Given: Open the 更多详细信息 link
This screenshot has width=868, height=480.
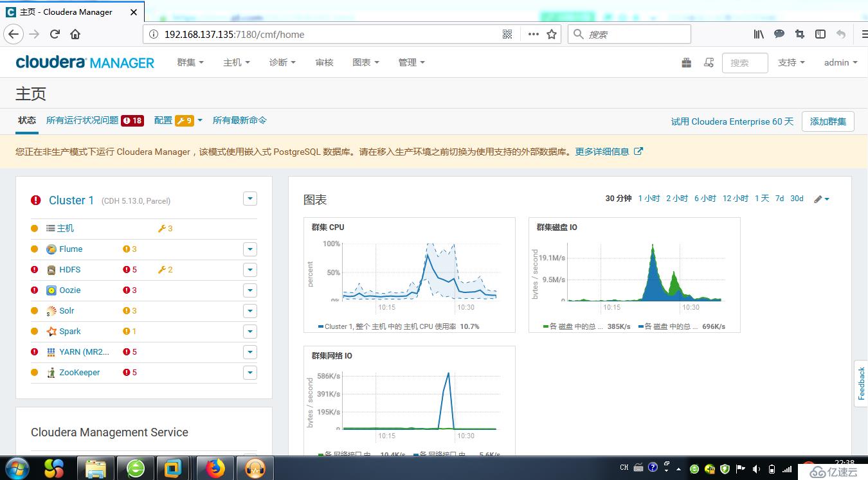Looking at the screenshot, I should click(x=609, y=152).
